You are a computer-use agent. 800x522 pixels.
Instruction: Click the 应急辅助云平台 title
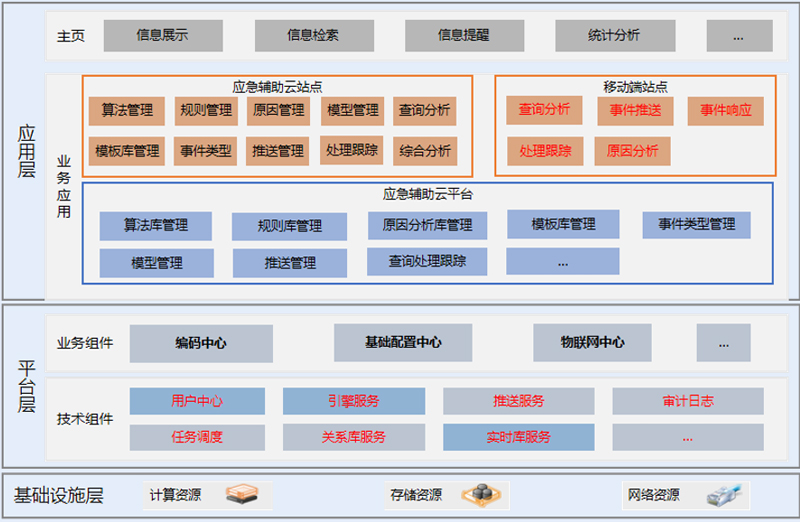[x=428, y=194]
